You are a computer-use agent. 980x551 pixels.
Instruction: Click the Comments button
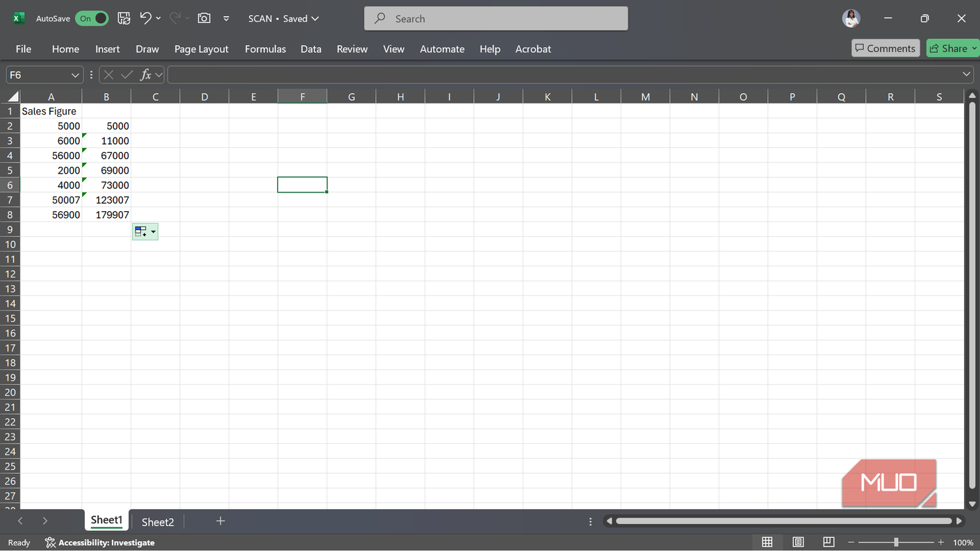coord(885,48)
